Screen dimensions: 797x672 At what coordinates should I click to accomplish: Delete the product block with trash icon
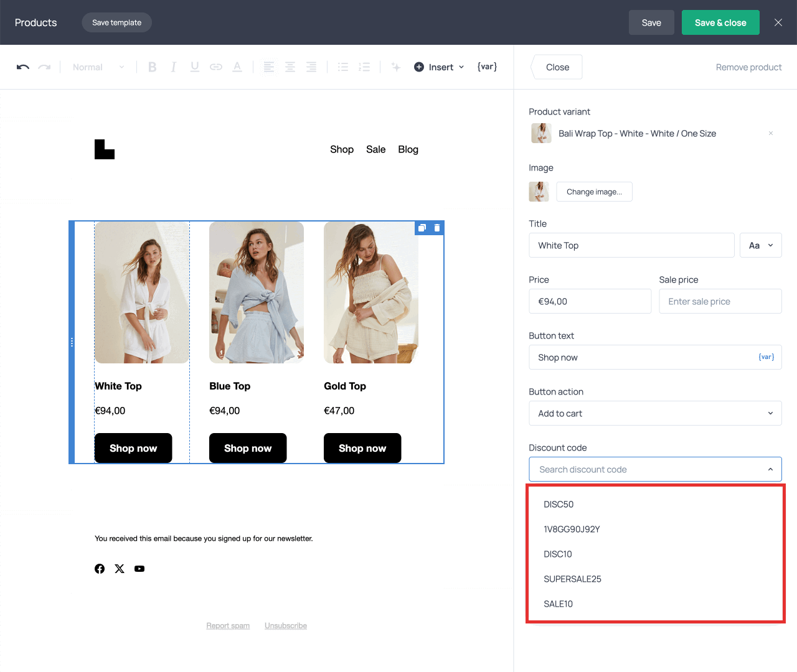pos(437,228)
